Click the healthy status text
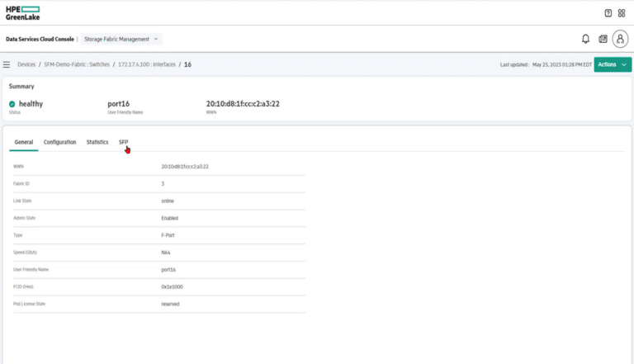This screenshot has height=364, width=634. [x=31, y=104]
